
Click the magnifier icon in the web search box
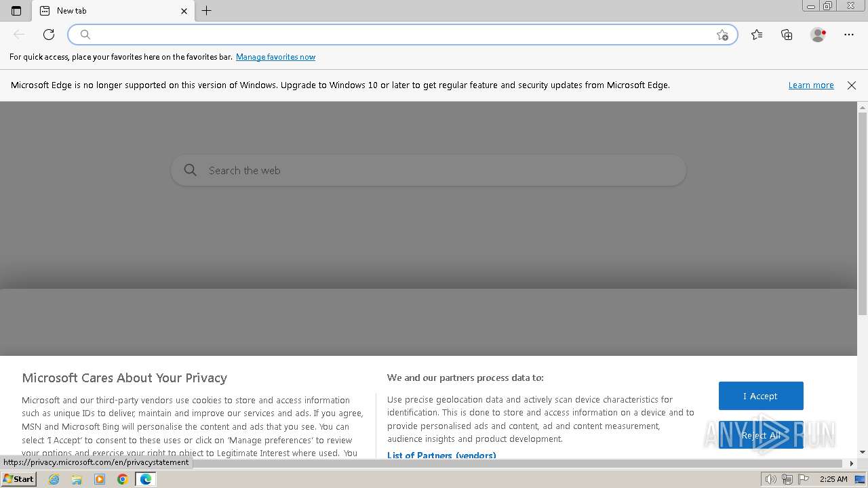pos(191,170)
